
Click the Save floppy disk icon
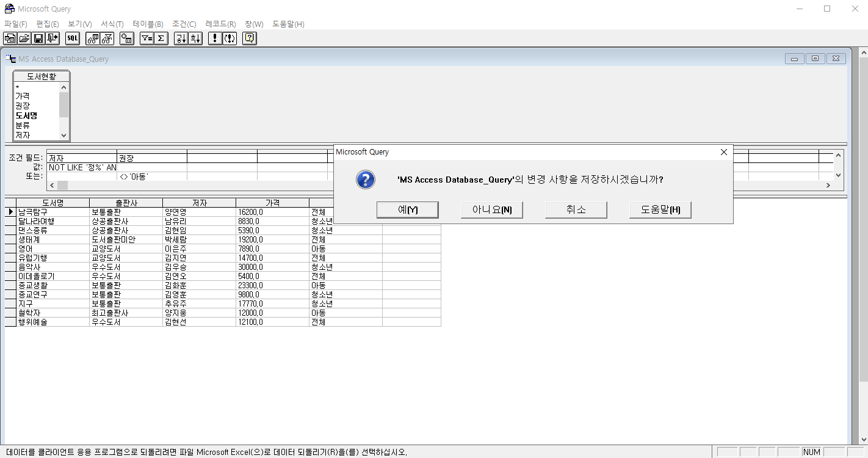38,38
